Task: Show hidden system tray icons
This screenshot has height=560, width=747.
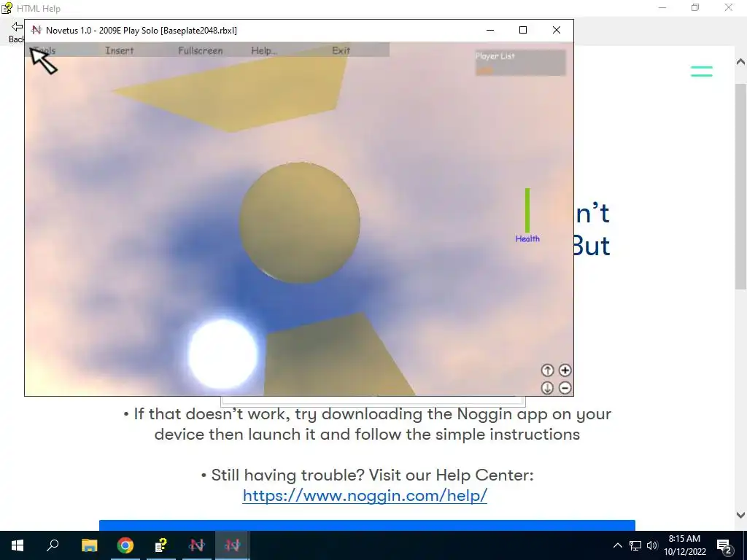Action: 617,545
